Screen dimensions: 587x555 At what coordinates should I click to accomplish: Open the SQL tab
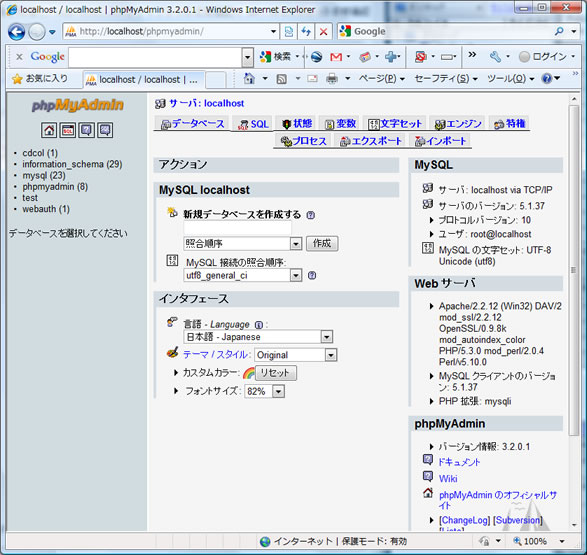[x=254, y=124]
